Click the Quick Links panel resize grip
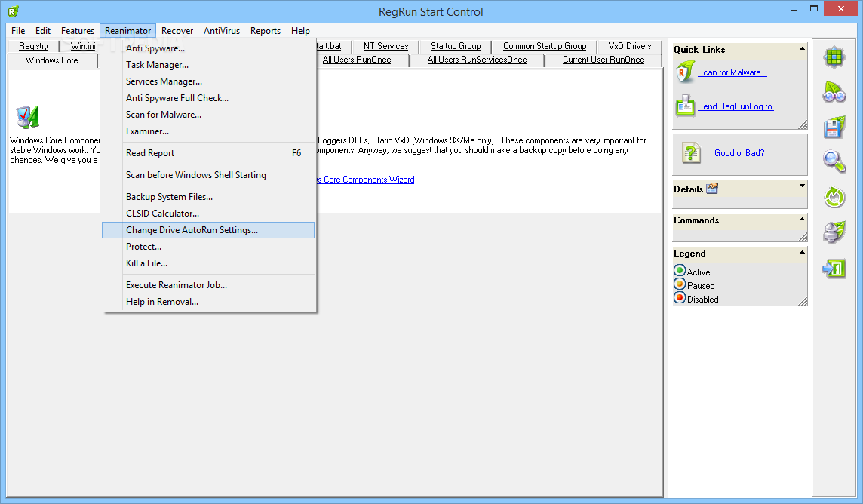 pos(803,125)
